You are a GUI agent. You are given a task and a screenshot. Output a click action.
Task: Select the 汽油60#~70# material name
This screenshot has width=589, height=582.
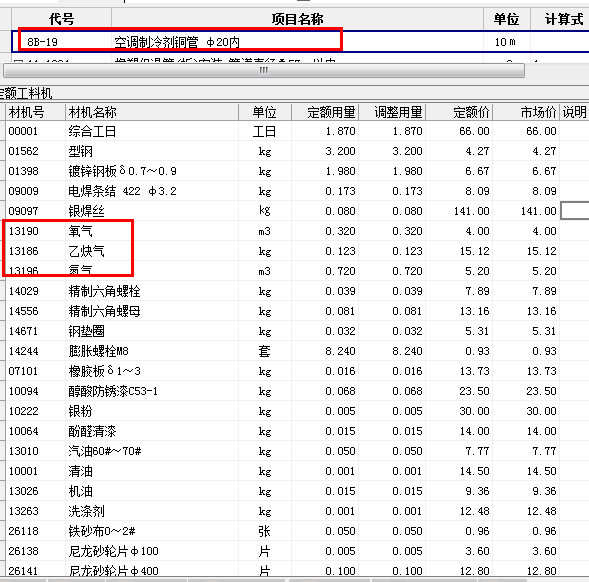click(105, 451)
